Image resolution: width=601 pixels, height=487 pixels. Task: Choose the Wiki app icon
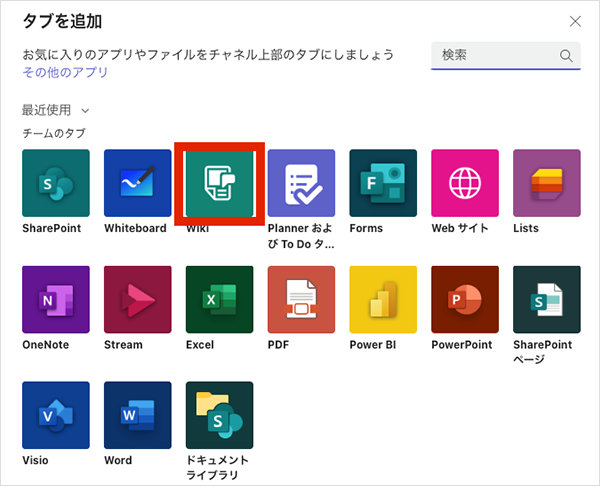(x=220, y=183)
